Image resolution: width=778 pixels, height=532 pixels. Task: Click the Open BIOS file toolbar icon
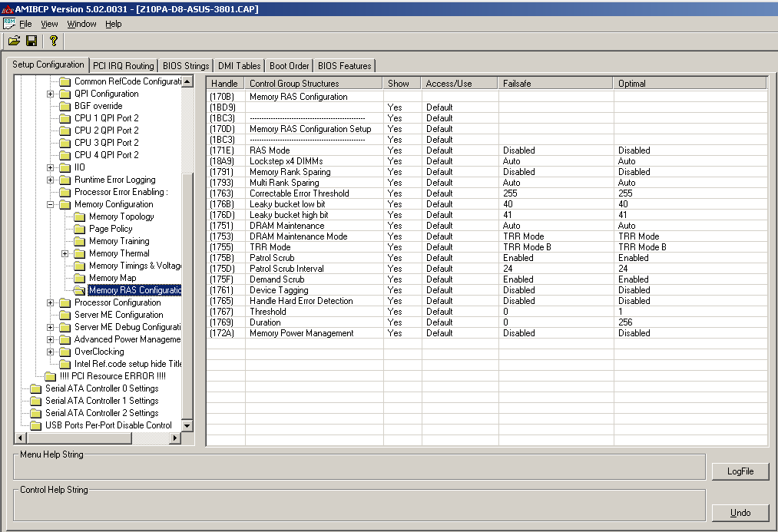point(14,41)
